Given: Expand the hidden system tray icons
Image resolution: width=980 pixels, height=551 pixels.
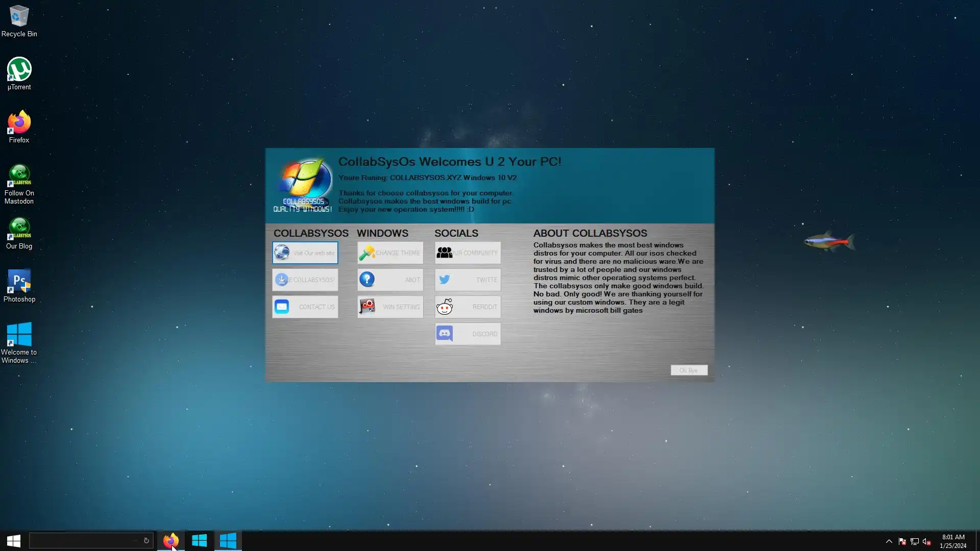Looking at the screenshot, I should pos(889,541).
